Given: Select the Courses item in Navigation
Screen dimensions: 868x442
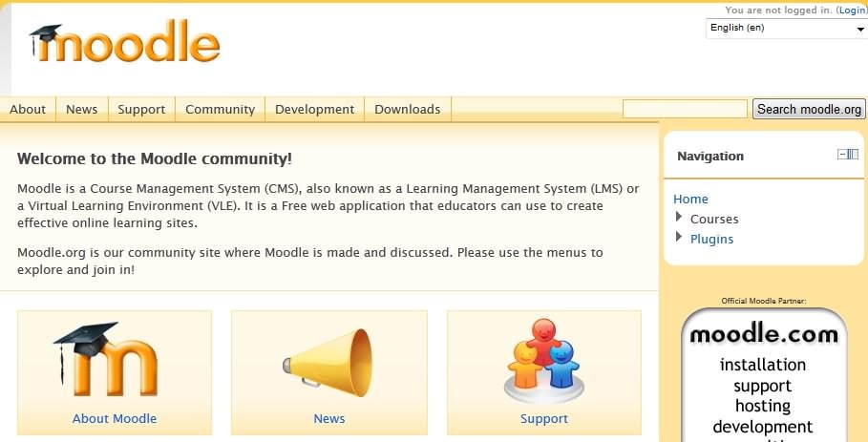Looking at the screenshot, I should (714, 219).
